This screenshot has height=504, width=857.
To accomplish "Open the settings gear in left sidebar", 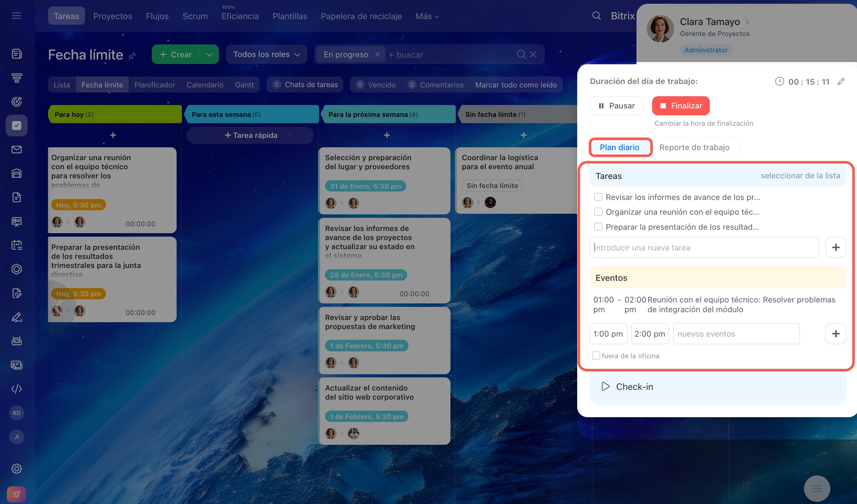I will (16, 469).
